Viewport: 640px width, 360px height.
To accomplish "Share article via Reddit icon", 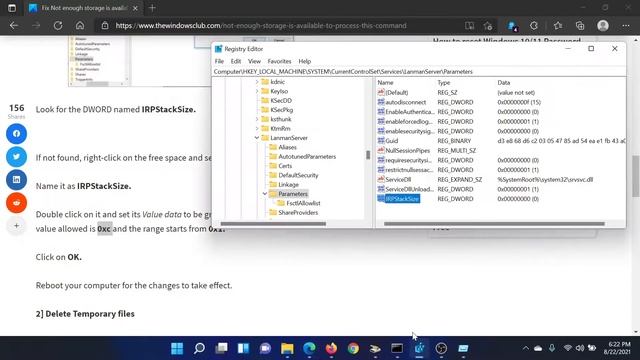I will pos(16,203).
